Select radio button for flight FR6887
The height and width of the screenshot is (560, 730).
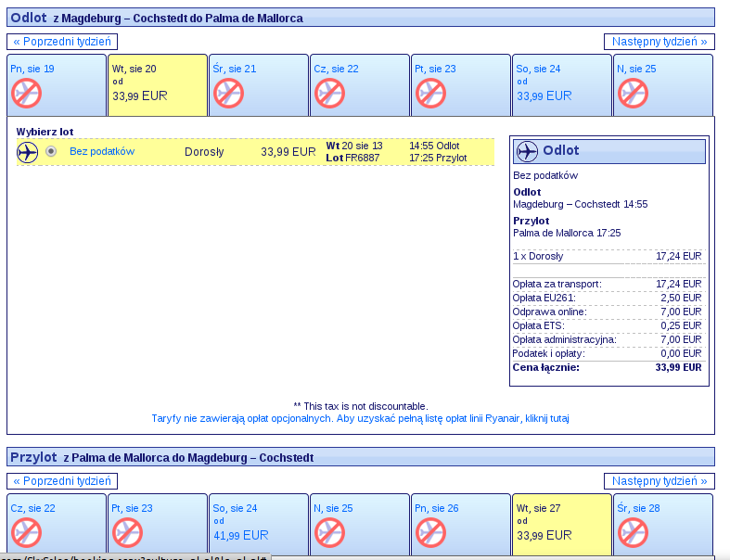(51, 151)
